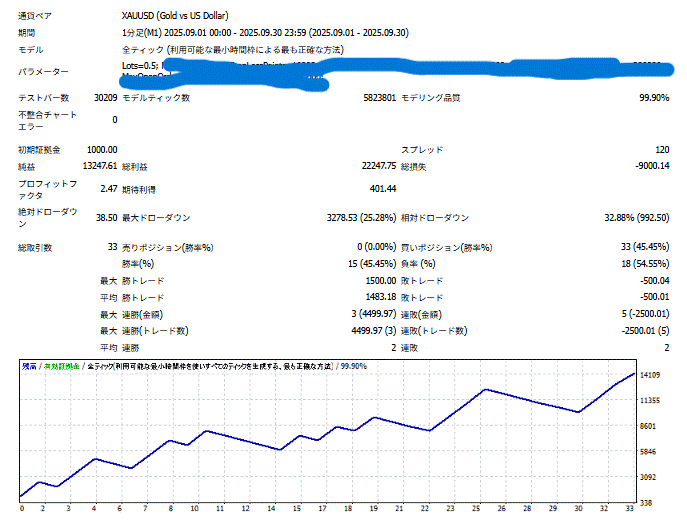Select the 総損失 value -9000.14
Image resolution: width=687 pixels, height=520 pixels.
651,165
